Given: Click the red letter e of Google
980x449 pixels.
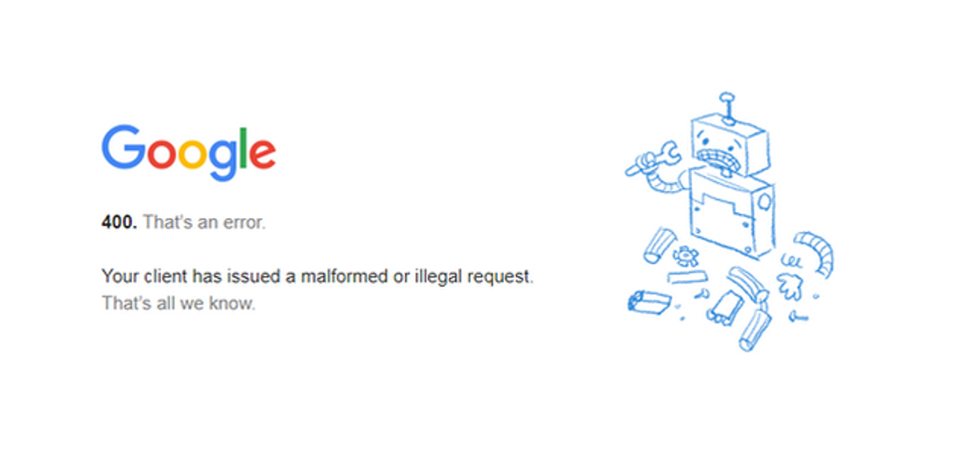Looking at the screenshot, I should (262, 155).
